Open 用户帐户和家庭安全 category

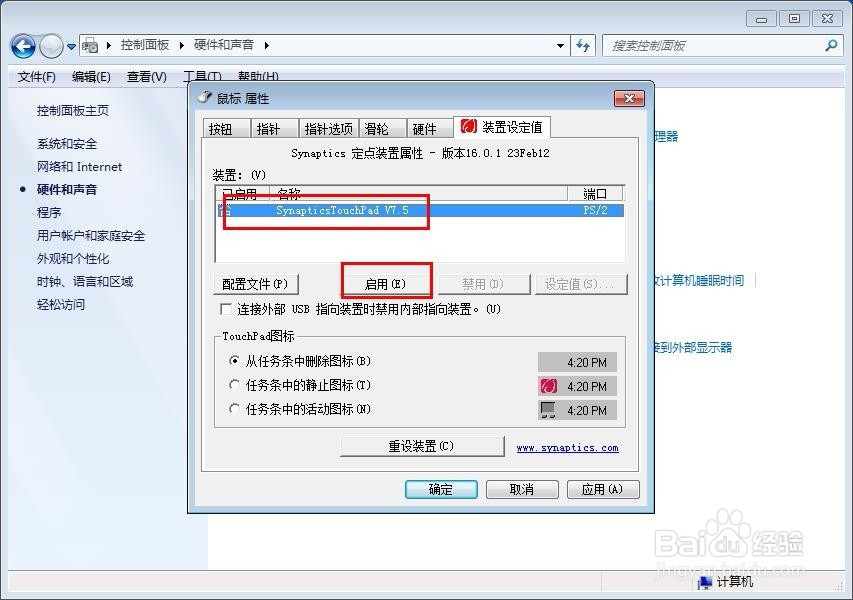pyautogui.click(x=91, y=236)
